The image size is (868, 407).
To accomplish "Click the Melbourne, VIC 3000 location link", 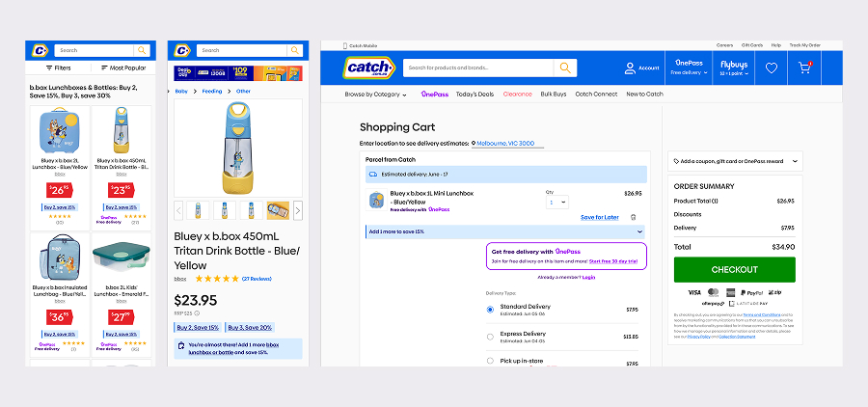I will [x=505, y=144].
